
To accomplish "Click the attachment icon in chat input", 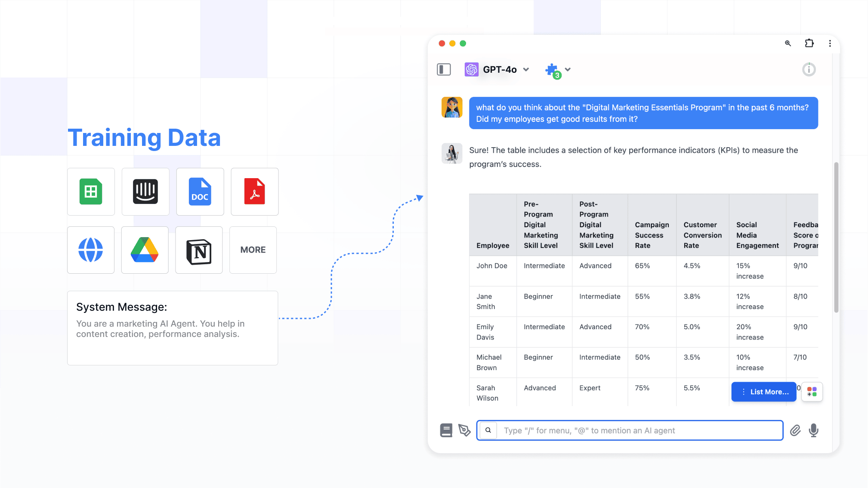I will [795, 430].
